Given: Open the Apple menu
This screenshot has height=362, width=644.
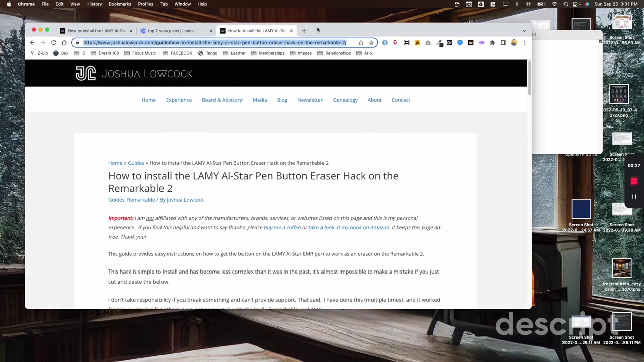Looking at the screenshot, I should click(x=9, y=4).
